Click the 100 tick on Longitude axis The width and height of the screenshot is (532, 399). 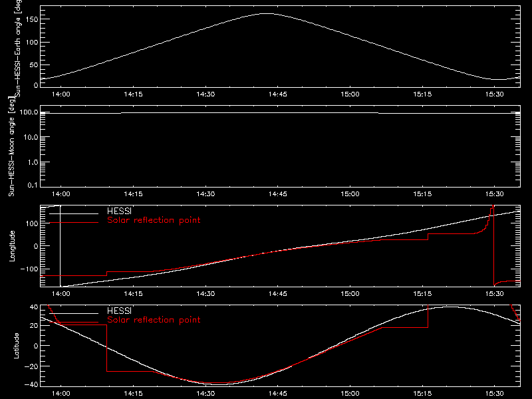[31, 223]
